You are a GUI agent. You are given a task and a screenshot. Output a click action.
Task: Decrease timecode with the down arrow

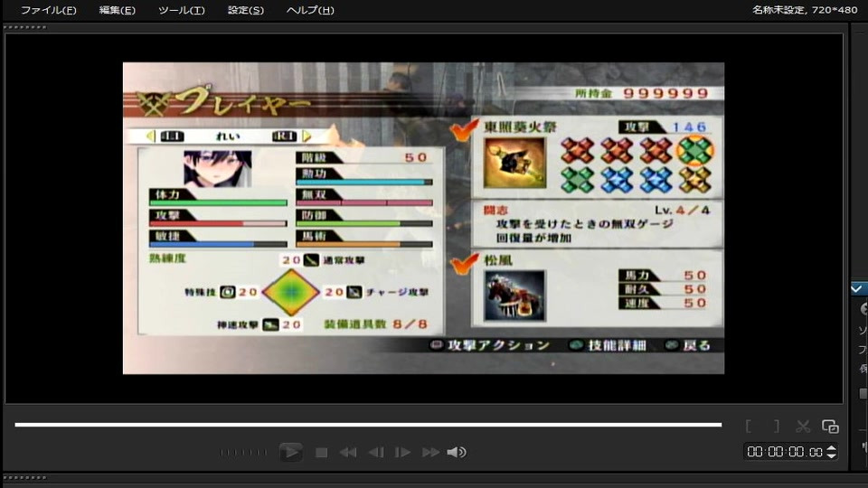point(832,455)
